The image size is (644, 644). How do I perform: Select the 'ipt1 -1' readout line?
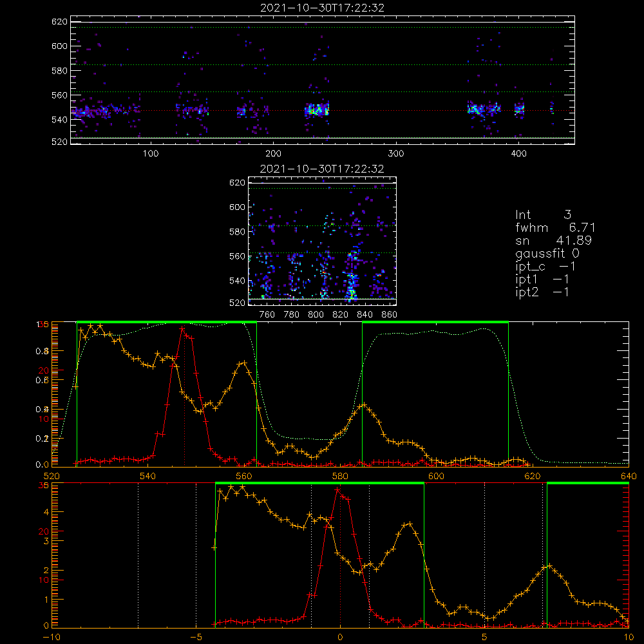click(542, 279)
